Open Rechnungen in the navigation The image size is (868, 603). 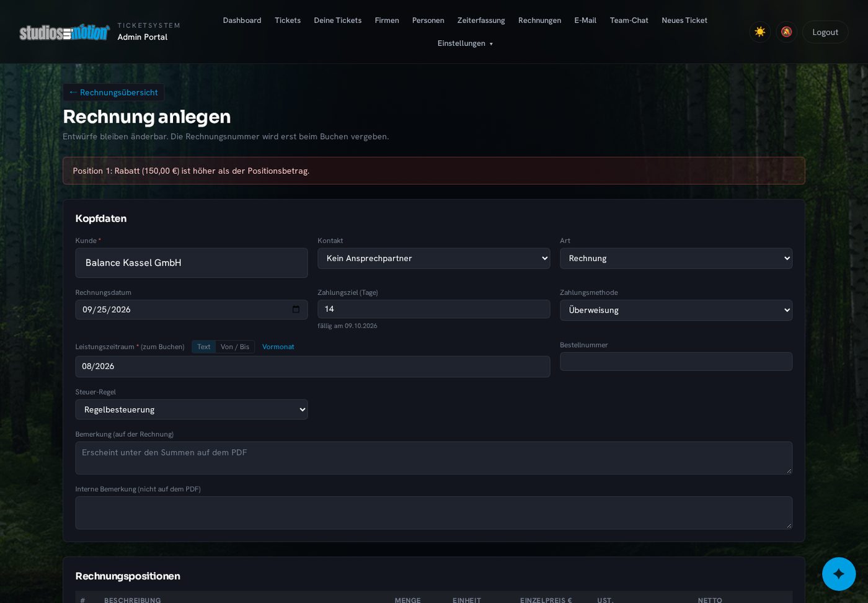click(539, 20)
